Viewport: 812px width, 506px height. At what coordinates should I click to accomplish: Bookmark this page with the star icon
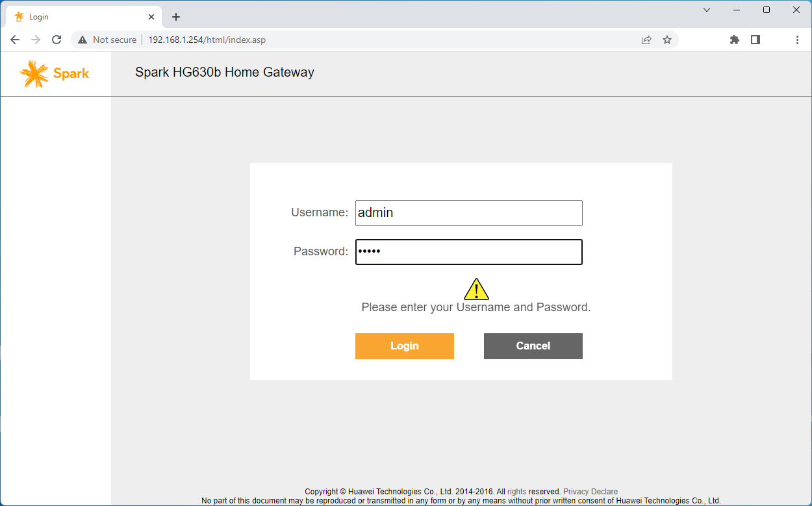click(x=667, y=40)
